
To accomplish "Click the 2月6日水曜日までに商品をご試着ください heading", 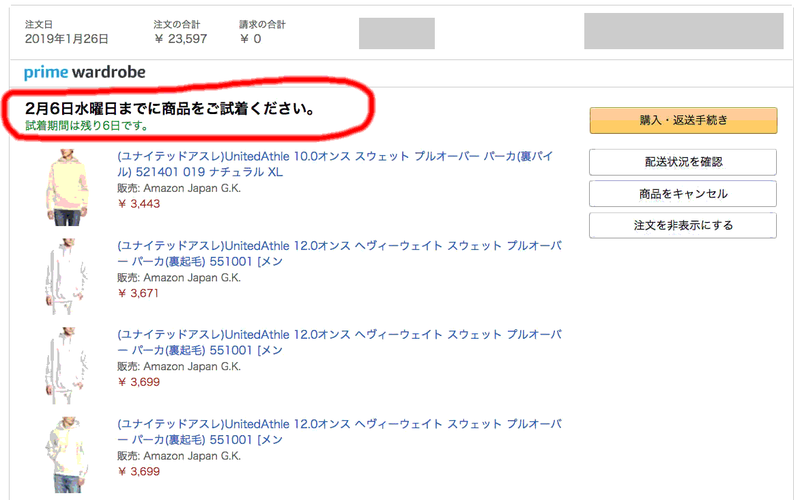I will click(170, 108).
